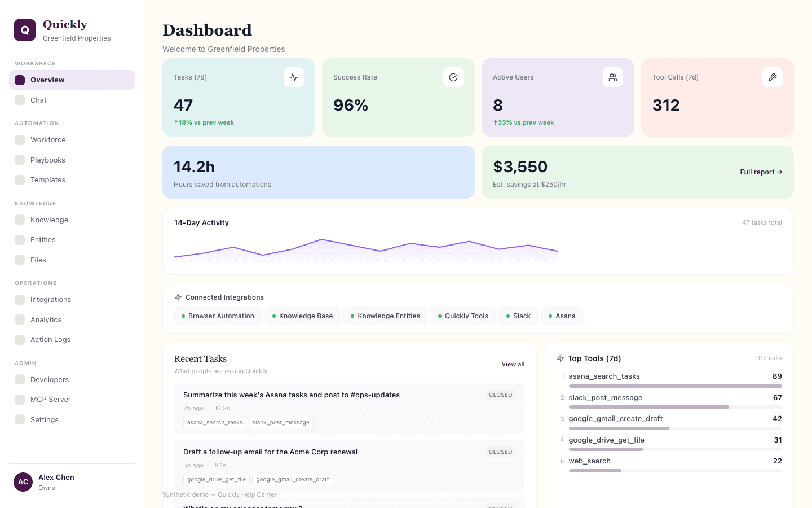Click the MCP Server sidebar icon square
The width and height of the screenshot is (812, 508).
point(20,400)
